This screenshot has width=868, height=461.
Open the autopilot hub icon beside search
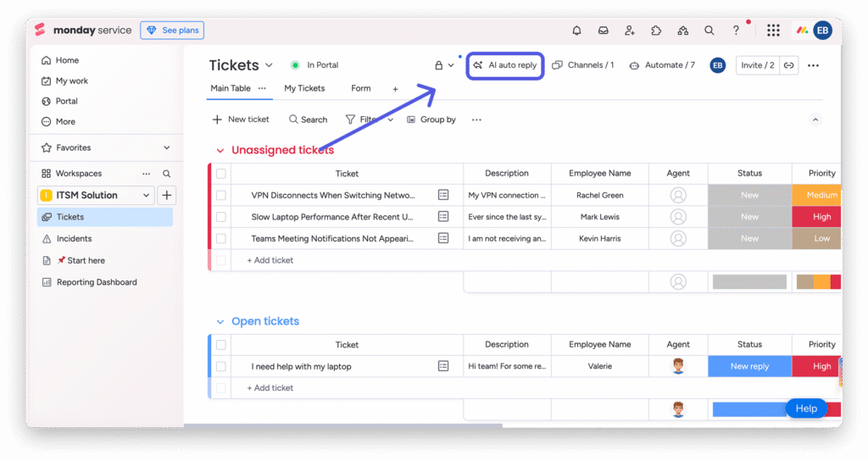[682, 31]
